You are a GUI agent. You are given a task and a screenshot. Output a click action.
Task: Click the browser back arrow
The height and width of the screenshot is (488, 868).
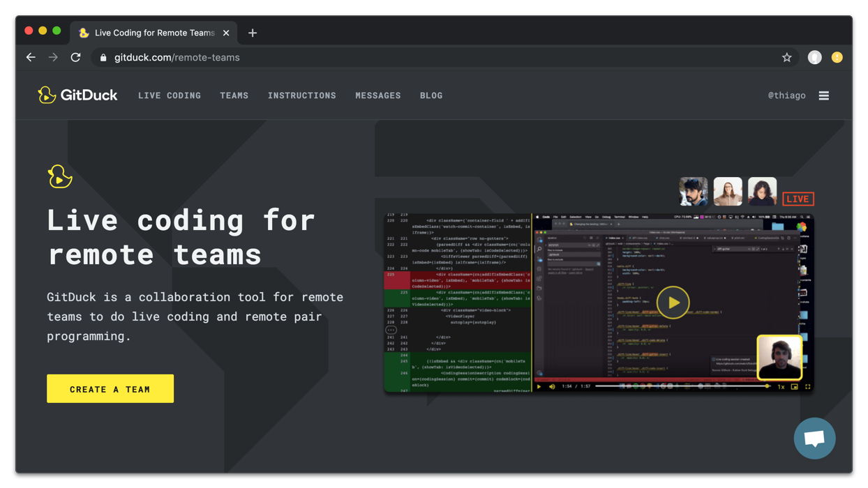click(x=31, y=57)
